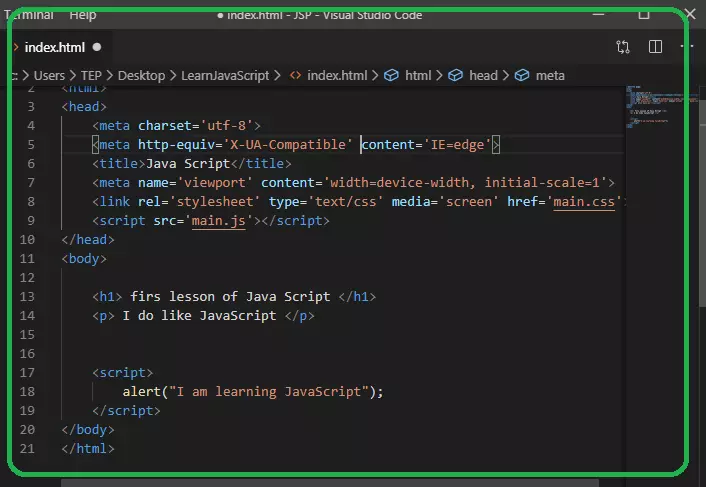Click line number 11 in gutter
The image size is (706, 487).
(27, 259)
